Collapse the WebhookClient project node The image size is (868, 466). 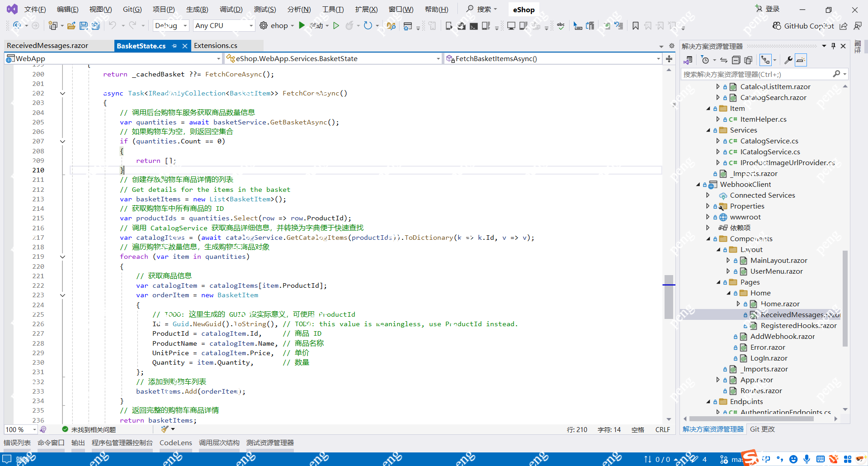pos(698,185)
